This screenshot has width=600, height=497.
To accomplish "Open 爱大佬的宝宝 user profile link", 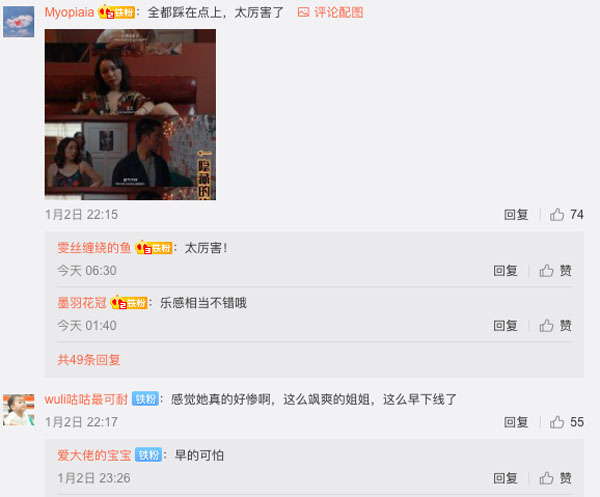I will pyautogui.click(x=94, y=455).
